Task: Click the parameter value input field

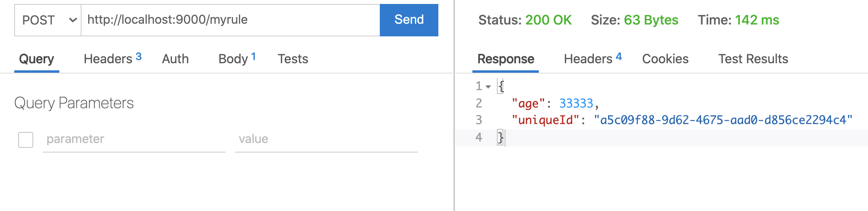Action: coord(326,139)
